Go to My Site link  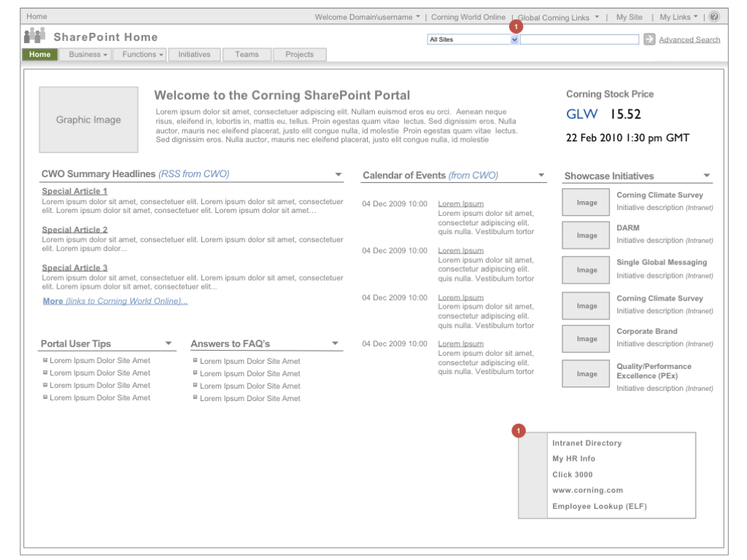coord(630,17)
